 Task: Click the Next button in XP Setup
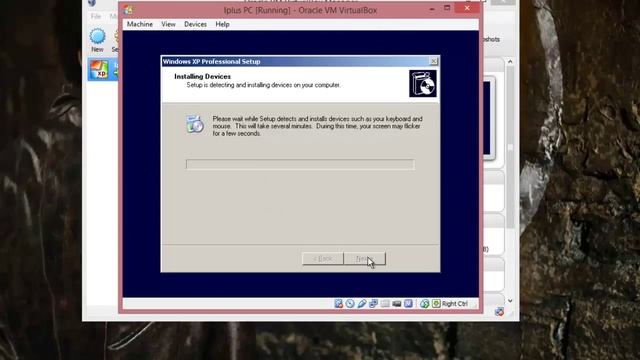(364, 259)
